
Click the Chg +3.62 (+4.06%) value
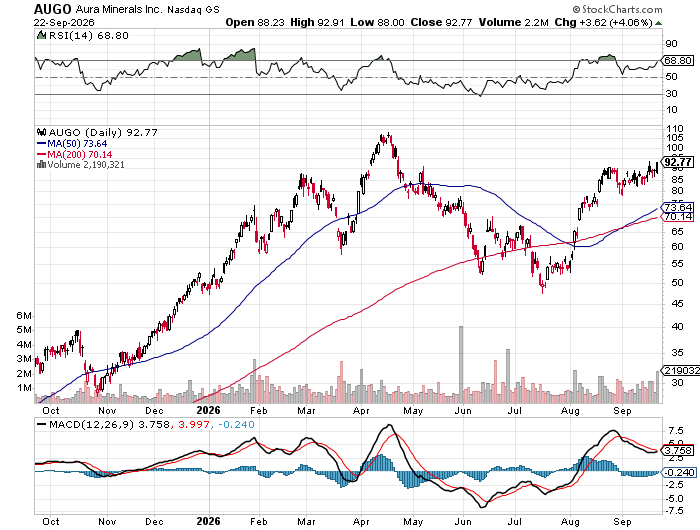tap(604, 22)
